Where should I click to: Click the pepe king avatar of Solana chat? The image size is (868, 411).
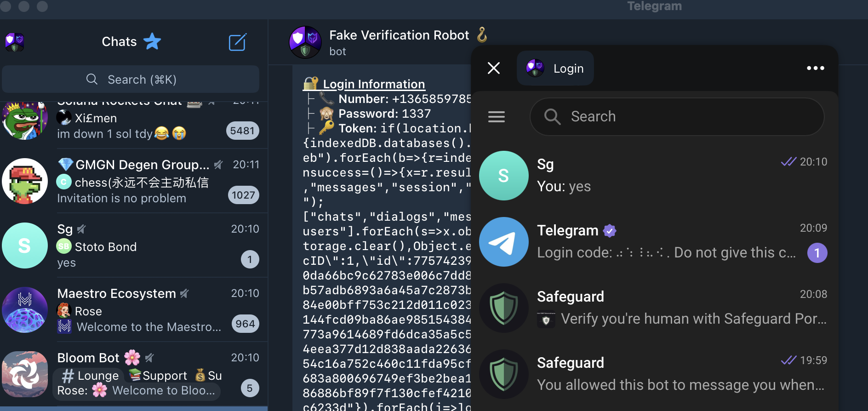pyautogui.click(x=25, y=120)
